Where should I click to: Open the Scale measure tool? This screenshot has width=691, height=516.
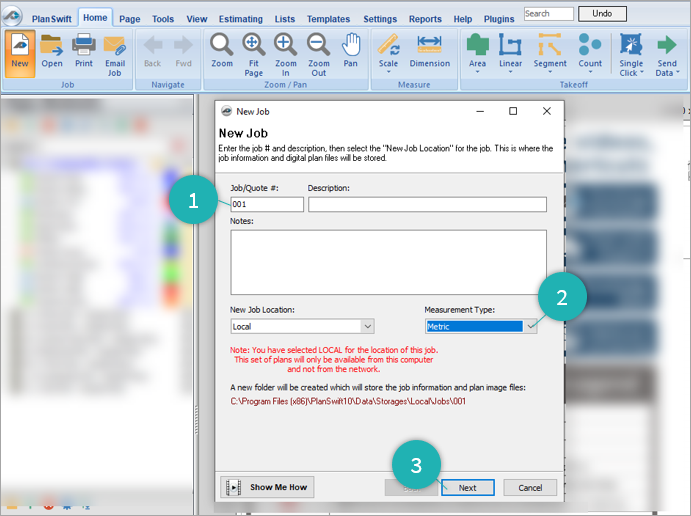point(388,53)
